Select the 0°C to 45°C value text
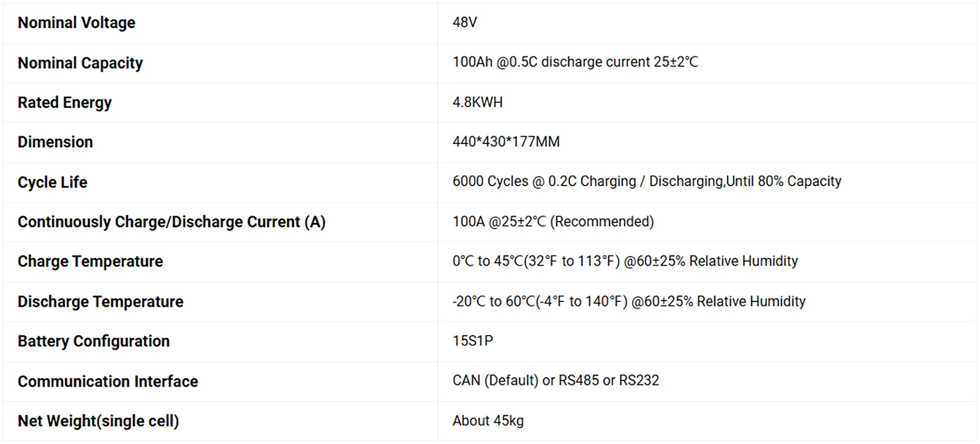 click(625, 262)
